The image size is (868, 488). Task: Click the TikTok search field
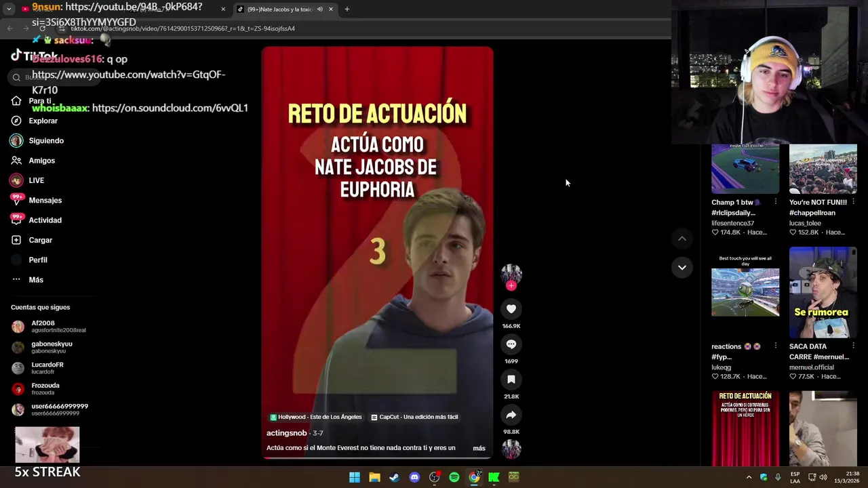coord(54,77)
